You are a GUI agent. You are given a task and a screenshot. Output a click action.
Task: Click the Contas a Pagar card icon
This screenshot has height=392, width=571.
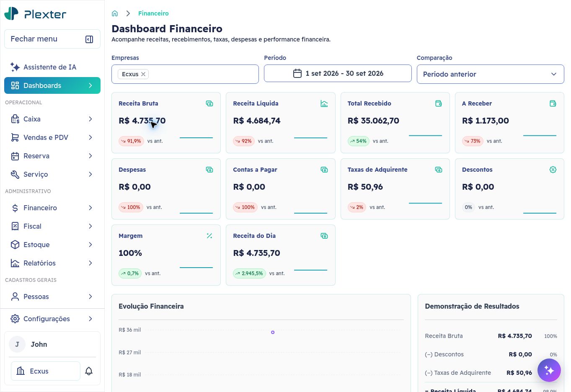point(324,170)
